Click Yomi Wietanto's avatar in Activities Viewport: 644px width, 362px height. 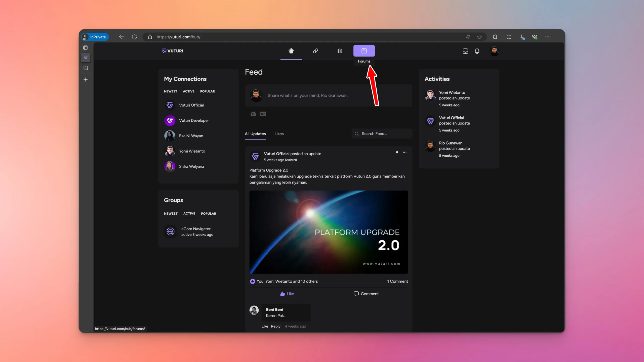[x=430, y=96]
